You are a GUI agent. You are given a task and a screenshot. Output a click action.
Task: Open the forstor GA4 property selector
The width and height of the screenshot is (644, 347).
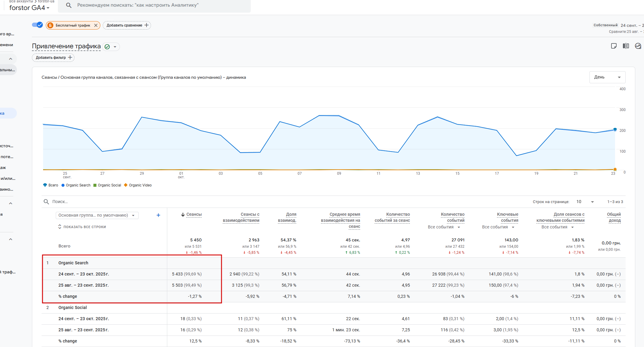(x=29, y=8)
